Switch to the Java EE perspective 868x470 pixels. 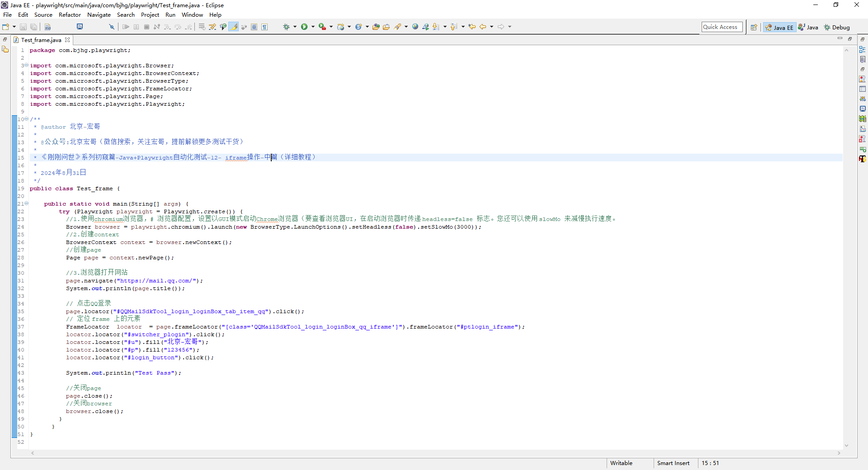coord(779,28)
